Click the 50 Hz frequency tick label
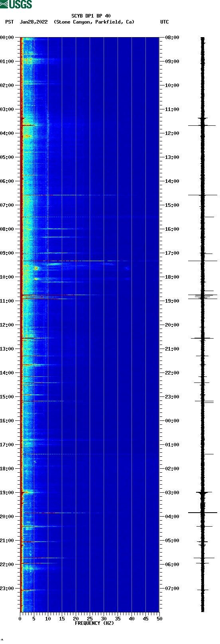The image size is (220, 644). [159, 619]
